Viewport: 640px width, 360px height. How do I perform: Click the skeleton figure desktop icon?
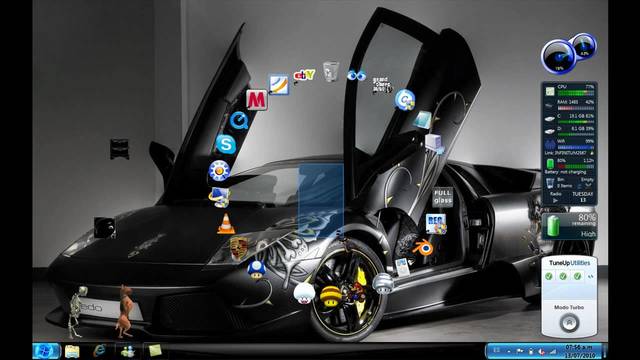coord(77,312)
